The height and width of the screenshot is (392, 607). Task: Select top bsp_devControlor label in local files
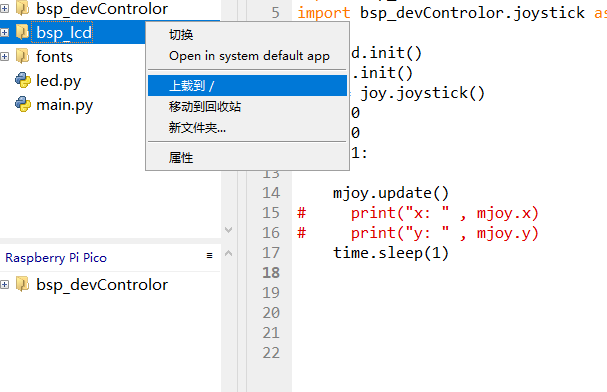click(102, 9)
